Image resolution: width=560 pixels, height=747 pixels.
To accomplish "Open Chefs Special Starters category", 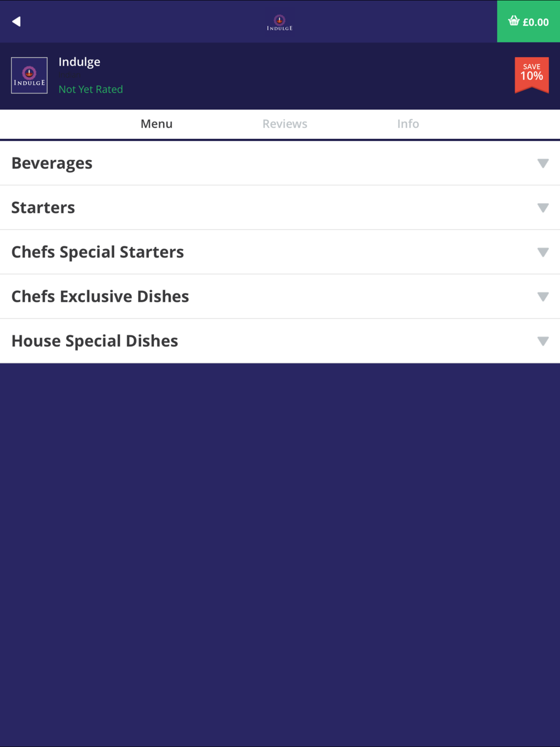I will click(x=280, y=252).
